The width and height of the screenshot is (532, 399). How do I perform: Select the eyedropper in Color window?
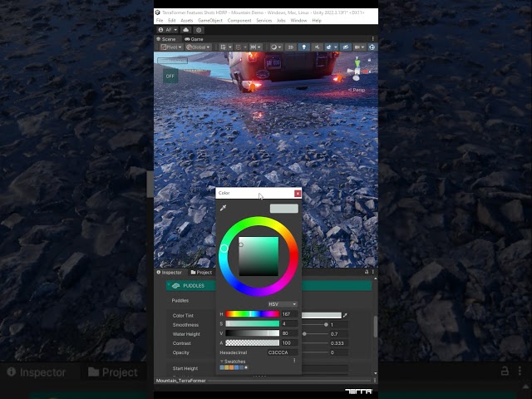(x=223, y=208)
